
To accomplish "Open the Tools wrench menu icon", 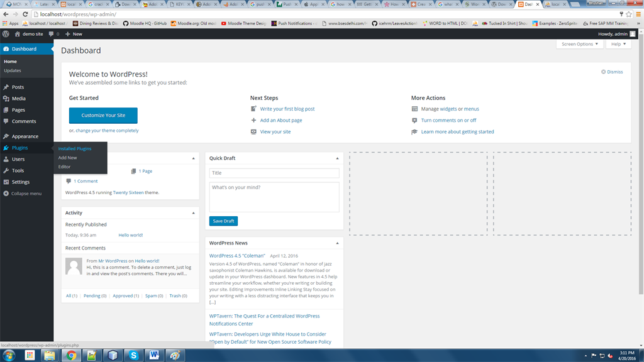I will (6, 170).
